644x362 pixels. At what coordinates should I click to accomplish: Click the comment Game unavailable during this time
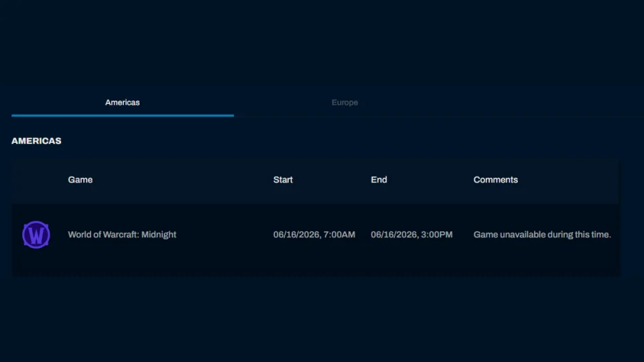click(x=542, y=235)
